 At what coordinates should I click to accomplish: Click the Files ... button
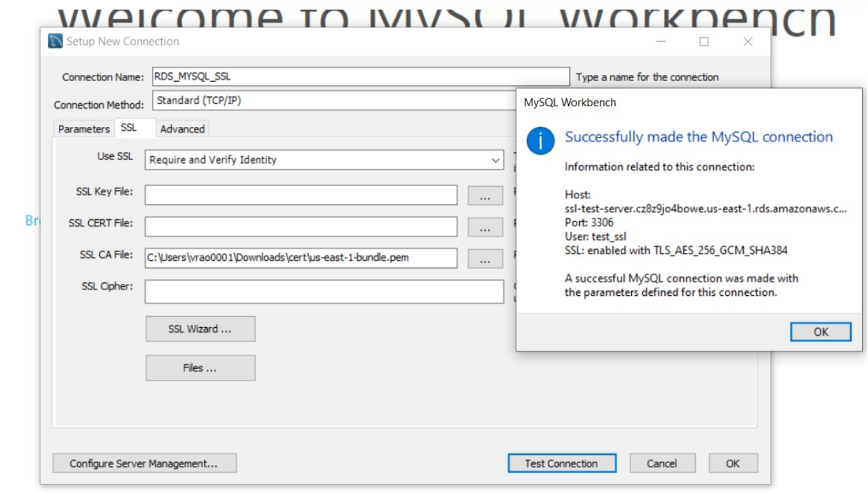[x=200, y=368]
